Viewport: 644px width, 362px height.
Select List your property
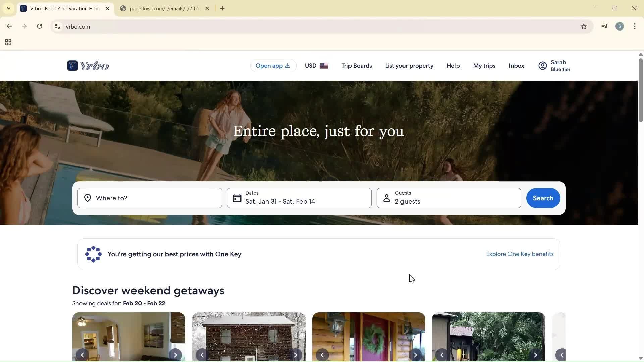[409, 65]
